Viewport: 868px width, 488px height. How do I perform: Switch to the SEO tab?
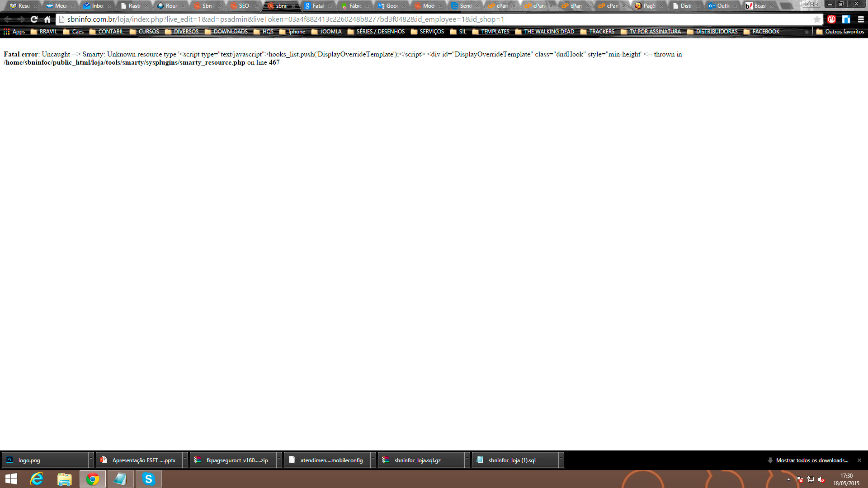tap(244, 6)
